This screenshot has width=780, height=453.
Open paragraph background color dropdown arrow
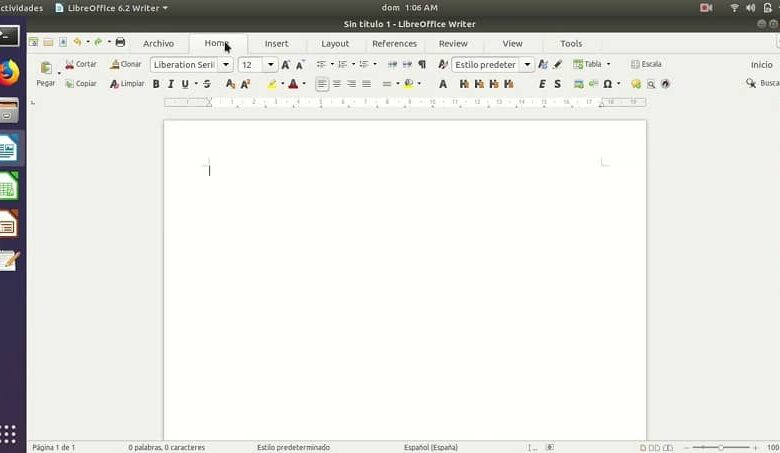tap(419, 84)
